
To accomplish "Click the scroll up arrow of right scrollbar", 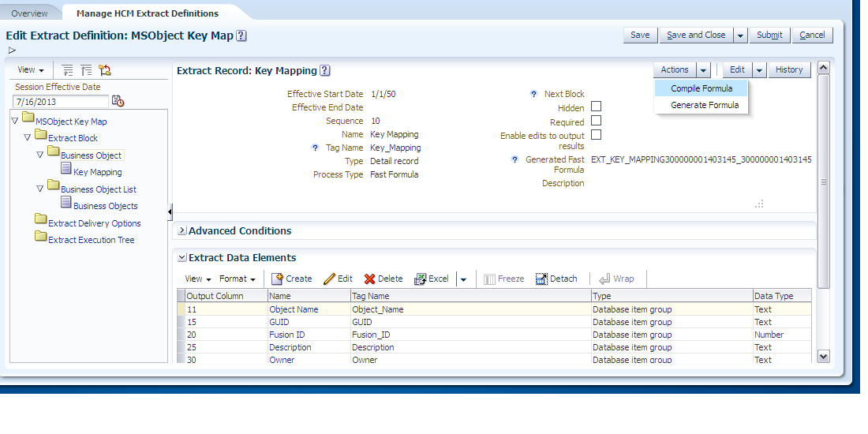I will (824, 68).
